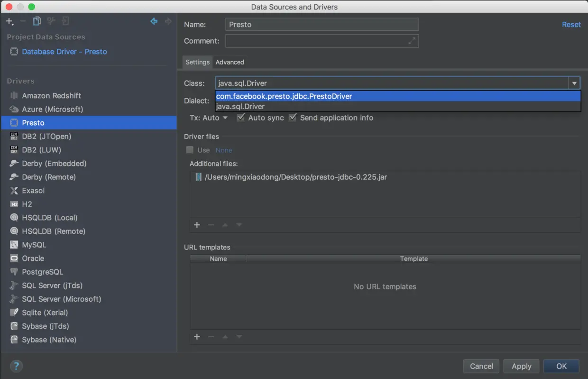Open the help question mark button

click(x=16, y=366)
